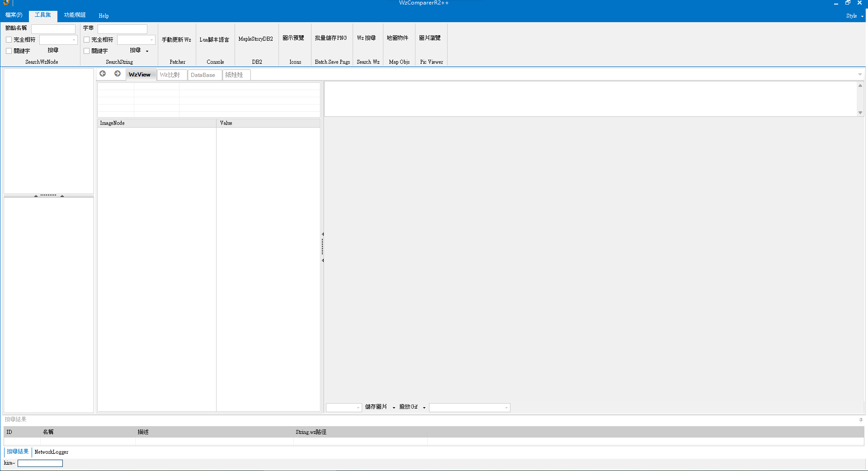
Task: Open the Pic Viewer tool
Action: click(x=430, y=38)
